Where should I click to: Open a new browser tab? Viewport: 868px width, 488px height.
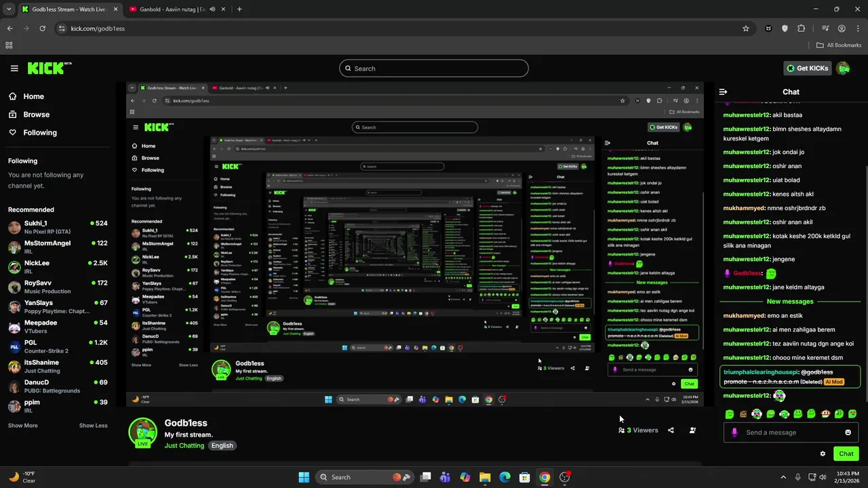pyautogui.click(x=239, y=9)
